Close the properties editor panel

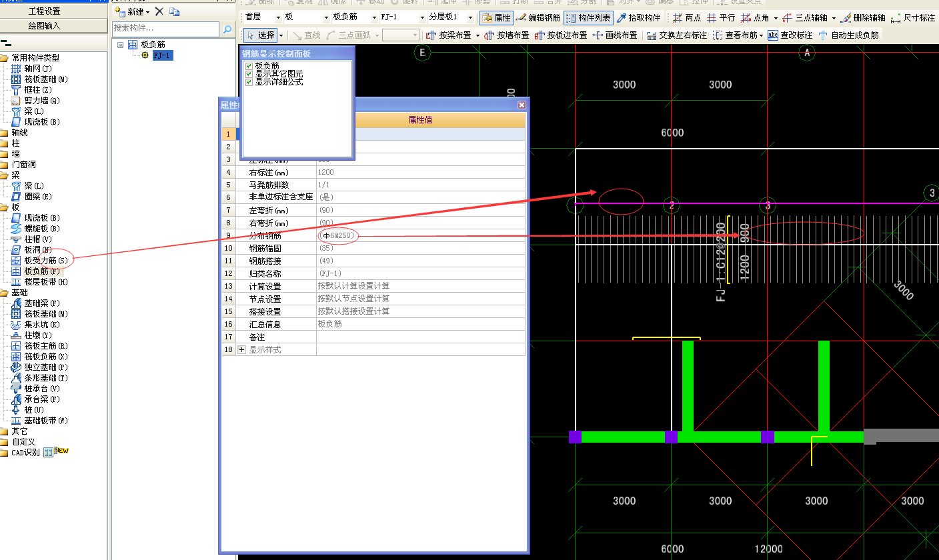pos(522,105)
